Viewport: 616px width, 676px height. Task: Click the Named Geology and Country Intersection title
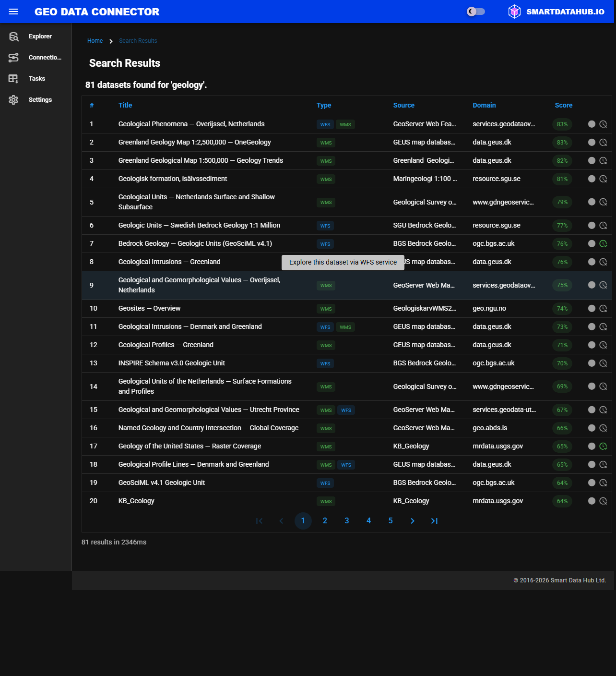coord(208,428)
